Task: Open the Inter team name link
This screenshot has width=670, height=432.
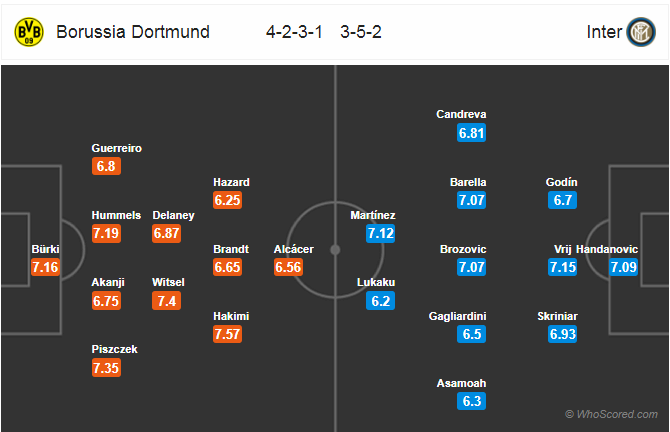Action: click(x=604, y=32)
